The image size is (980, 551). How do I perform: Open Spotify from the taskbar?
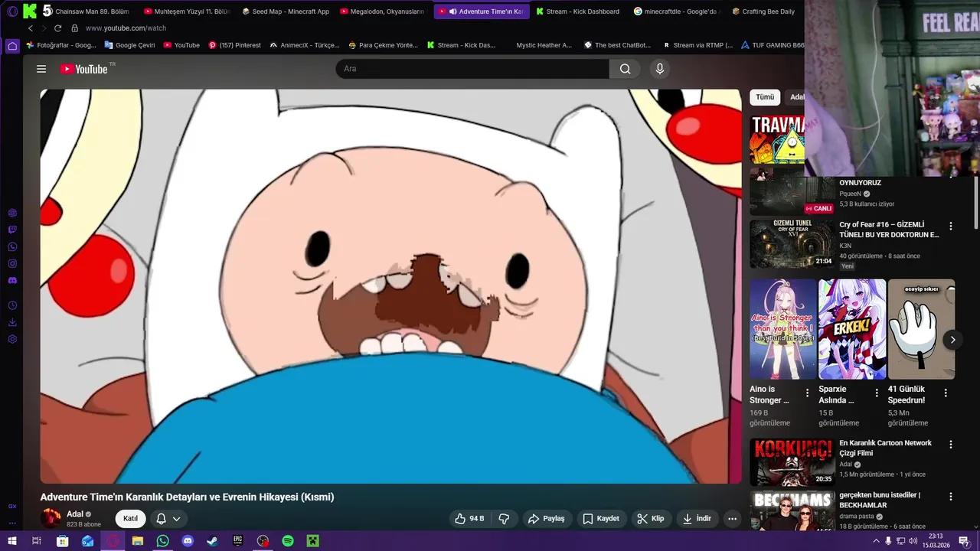pos(288,541)
